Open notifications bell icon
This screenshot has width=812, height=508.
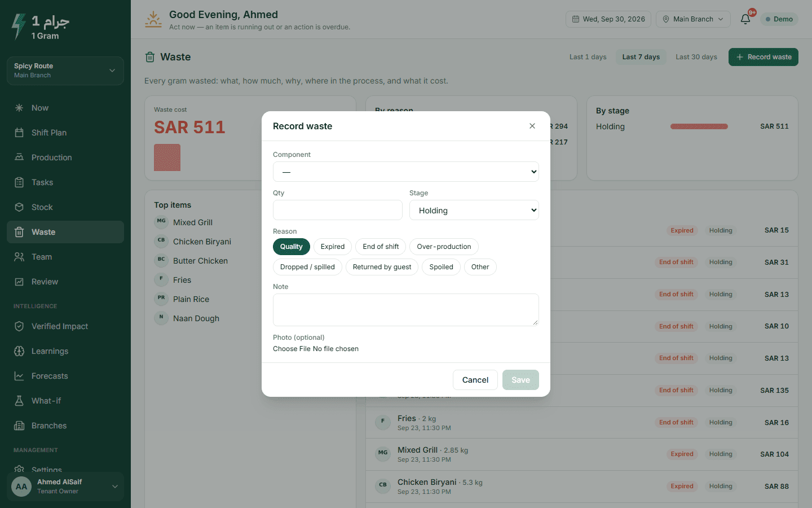tap(745, 19)
